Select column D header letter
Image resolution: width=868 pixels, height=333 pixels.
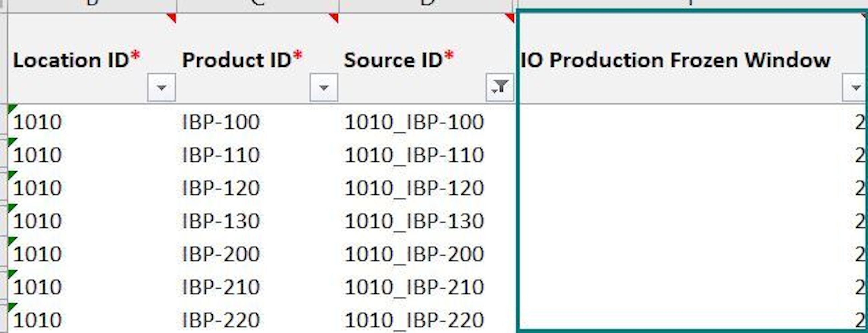coord(427,3)
